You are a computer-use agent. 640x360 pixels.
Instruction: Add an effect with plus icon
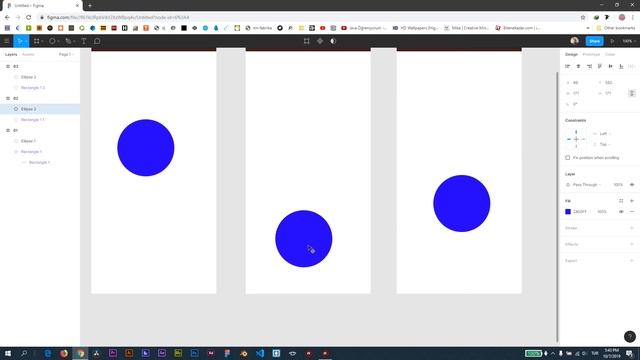coord(632,244)
